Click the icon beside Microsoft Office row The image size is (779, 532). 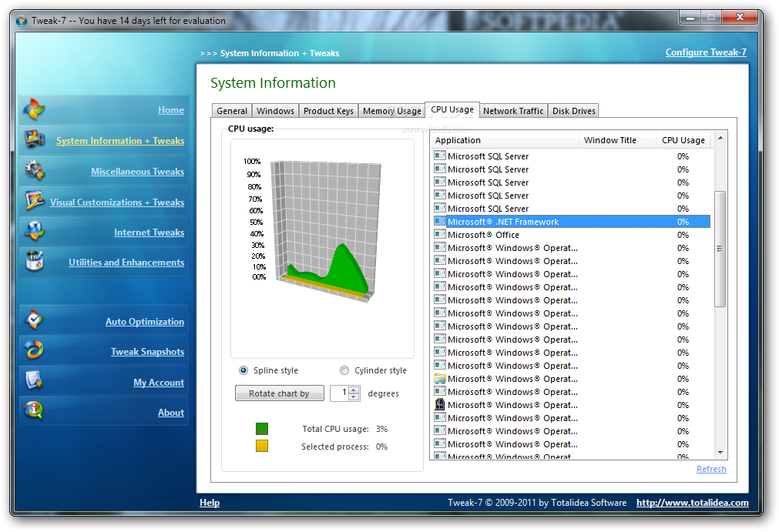440,234
